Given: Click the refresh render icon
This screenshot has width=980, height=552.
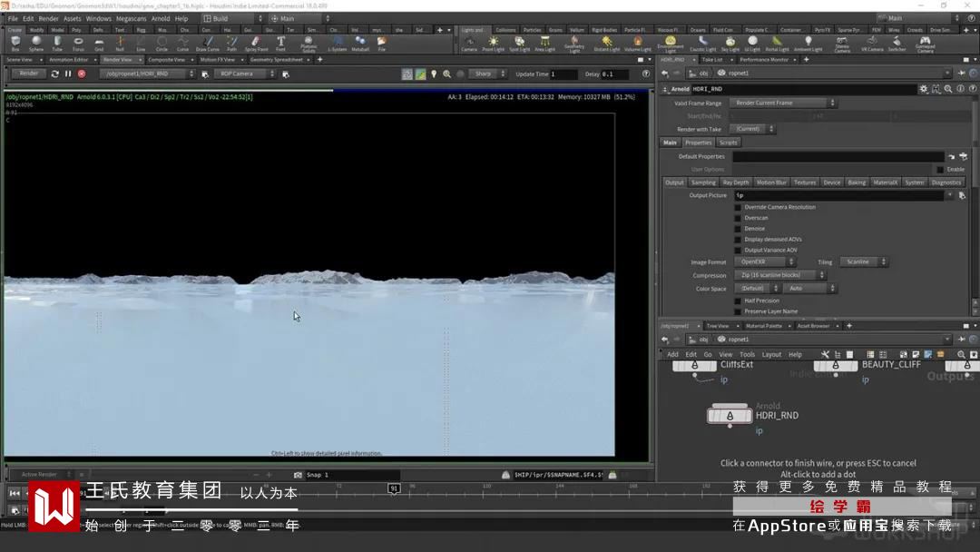Looking at the screenshot, I should [55, 74].
